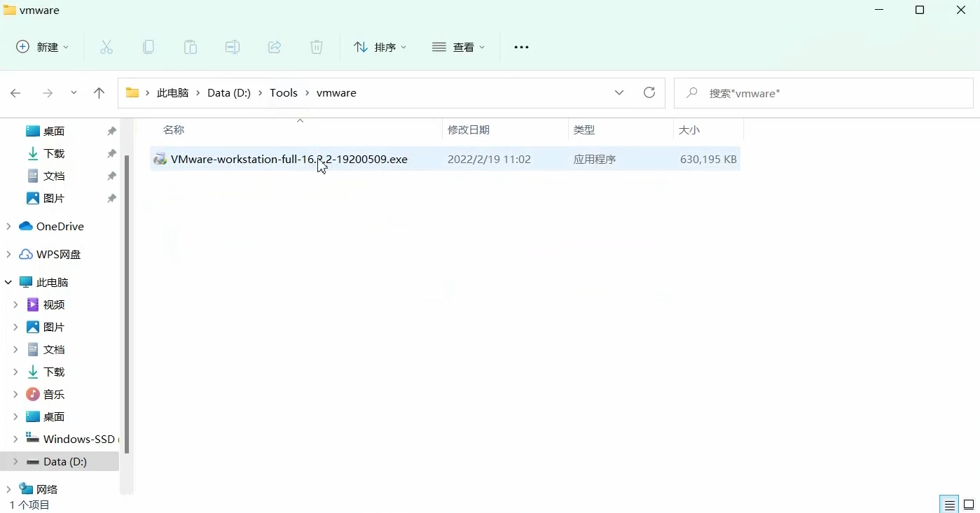This screenshot has height=513, width=980.
Task: Sort by the 修改日期 column header
Action: [469, 130]
